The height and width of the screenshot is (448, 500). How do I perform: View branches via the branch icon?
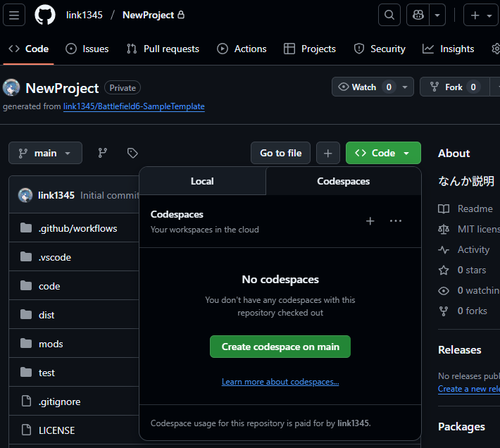(x=102, y=153)
